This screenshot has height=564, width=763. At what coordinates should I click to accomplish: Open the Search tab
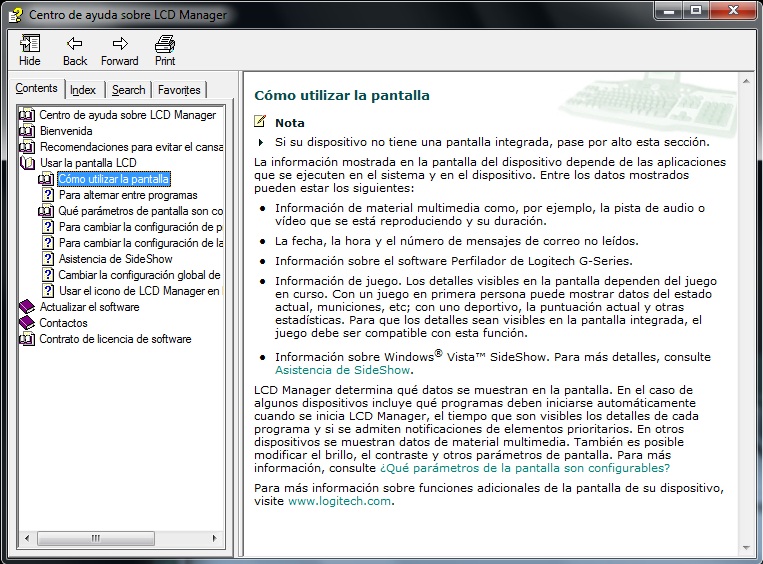point(128,90)
